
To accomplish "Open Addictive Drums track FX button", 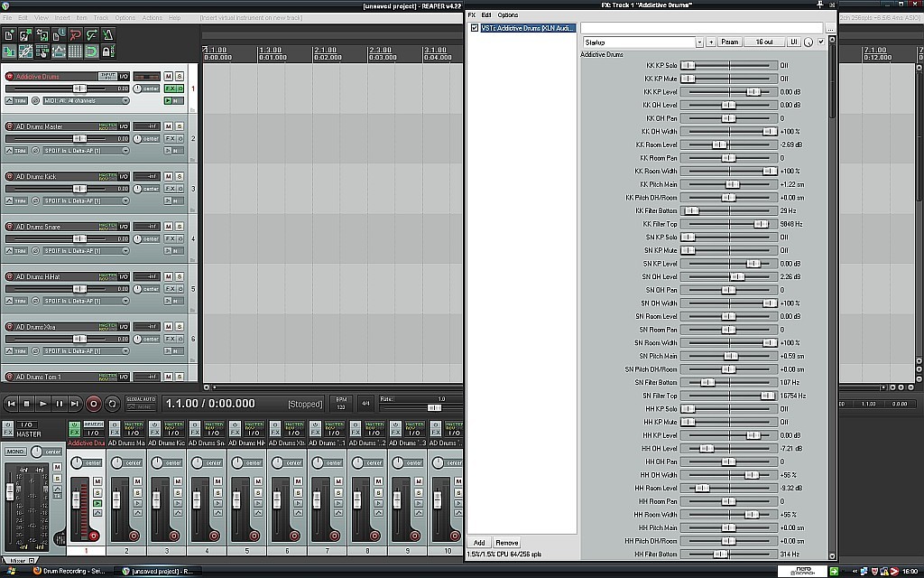I will point(170,89).
